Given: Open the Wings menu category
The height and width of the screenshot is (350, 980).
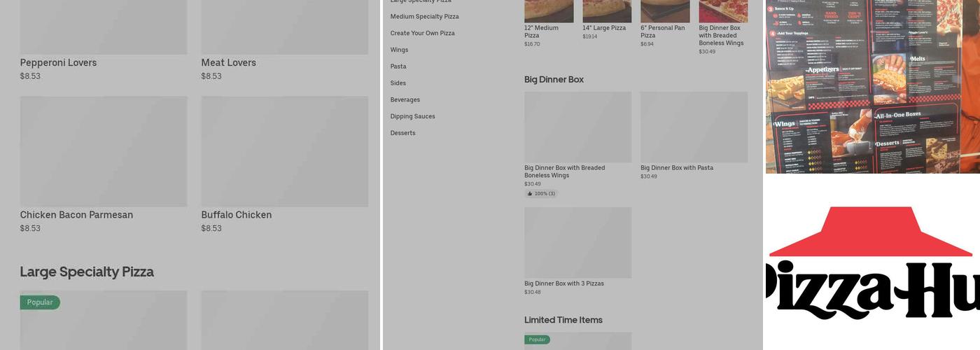Looking at the screenshot, I should coord(399,50).
